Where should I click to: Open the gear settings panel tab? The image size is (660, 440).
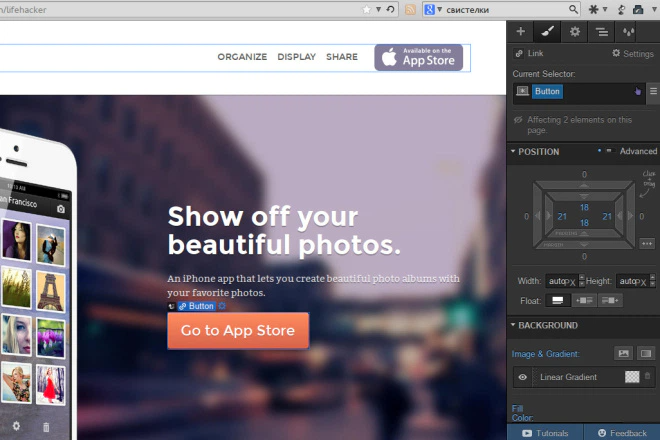pyautogui.click(x=575, y=31)
